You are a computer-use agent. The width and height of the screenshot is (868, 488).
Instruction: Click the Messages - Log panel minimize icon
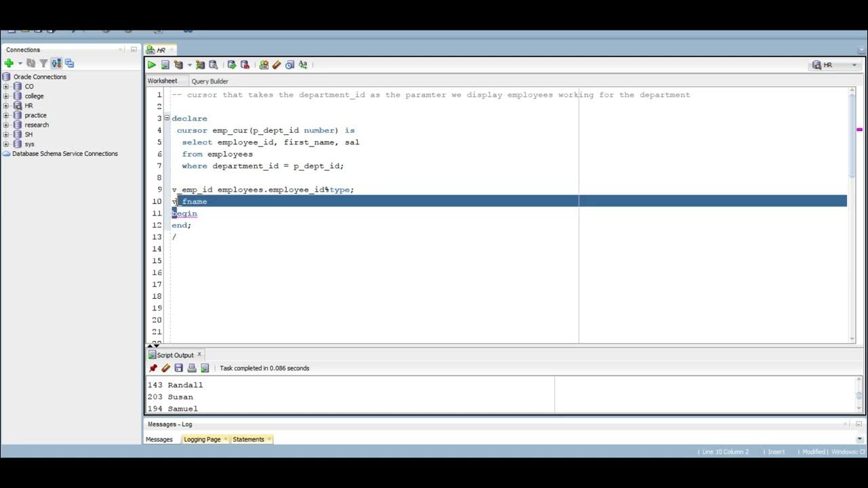pyautogui.click(x=859, y=424)
